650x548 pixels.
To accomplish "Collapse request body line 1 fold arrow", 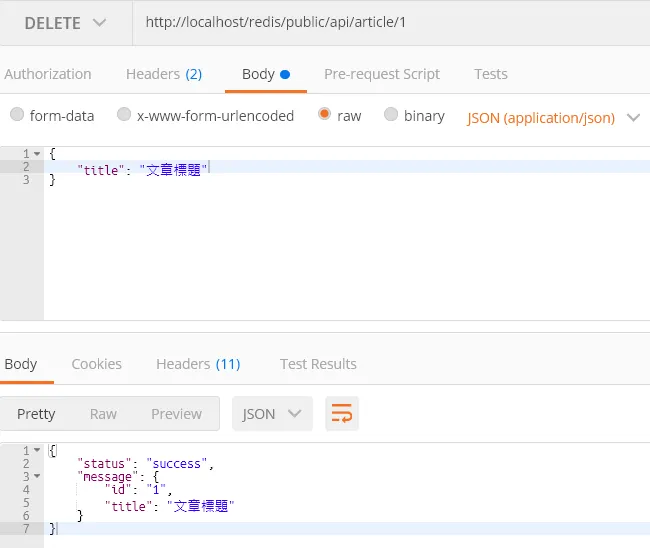I will pos(37,154).
